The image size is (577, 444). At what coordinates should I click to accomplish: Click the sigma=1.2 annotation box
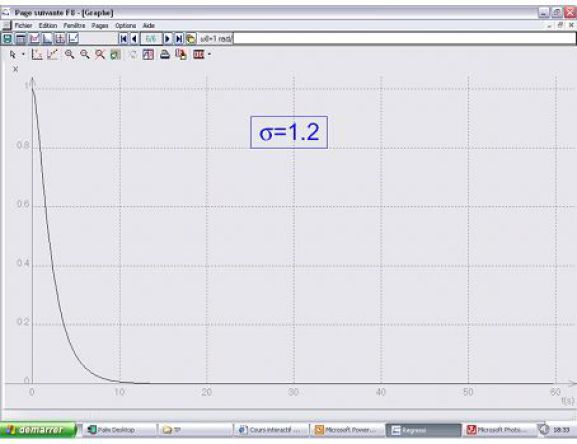coord(289,132)
